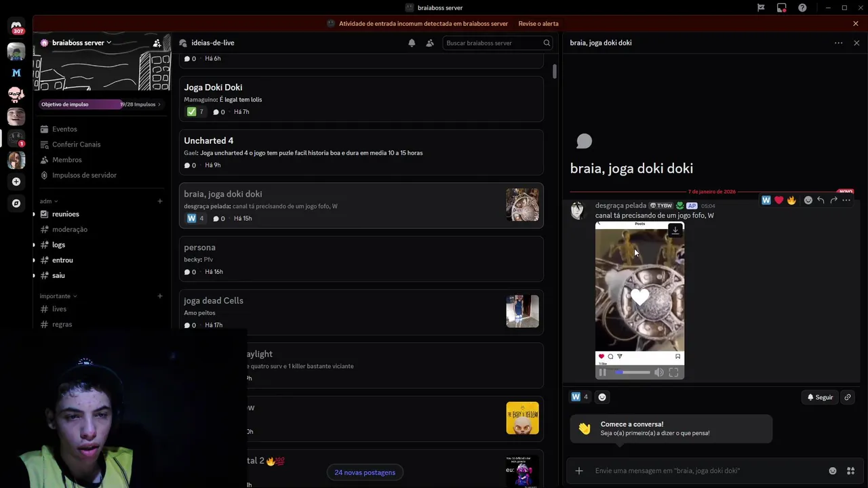React with red heart on message toolbar

tap(778, 200)
